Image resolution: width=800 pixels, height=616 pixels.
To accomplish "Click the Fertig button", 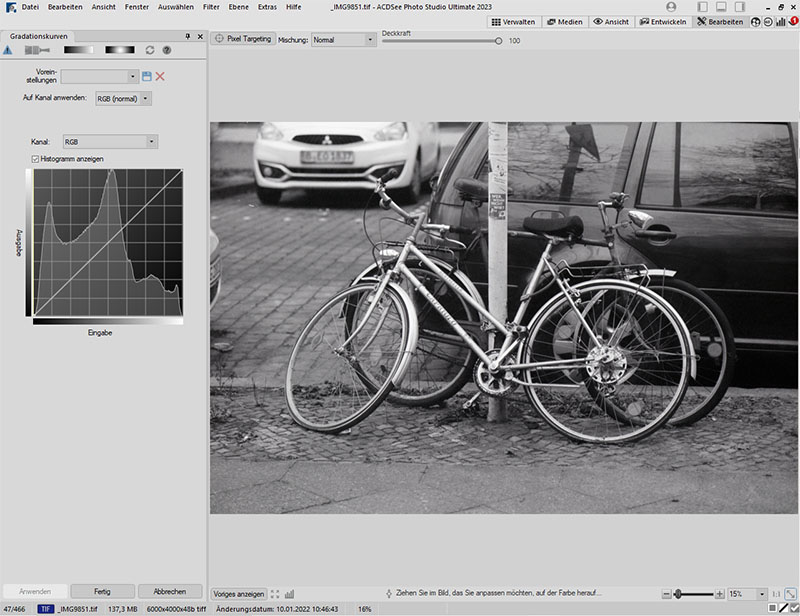I will pyautogui.click(x=102, y=591).
